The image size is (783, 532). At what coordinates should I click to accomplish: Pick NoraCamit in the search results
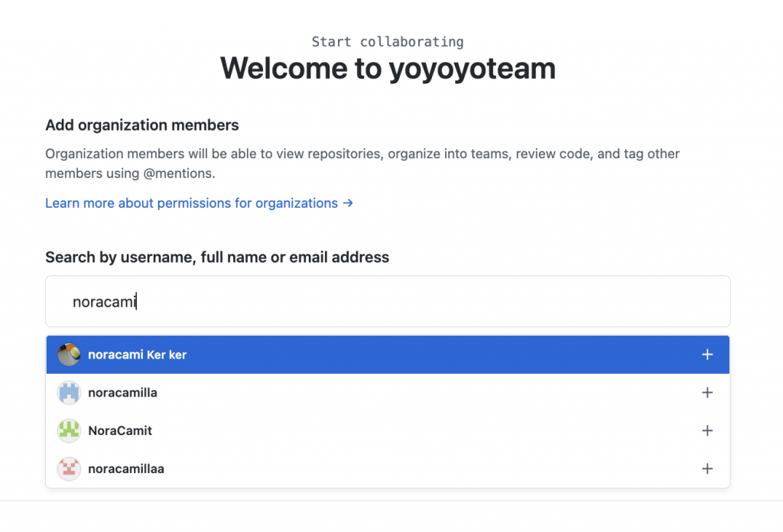click(x=120, y=431)
